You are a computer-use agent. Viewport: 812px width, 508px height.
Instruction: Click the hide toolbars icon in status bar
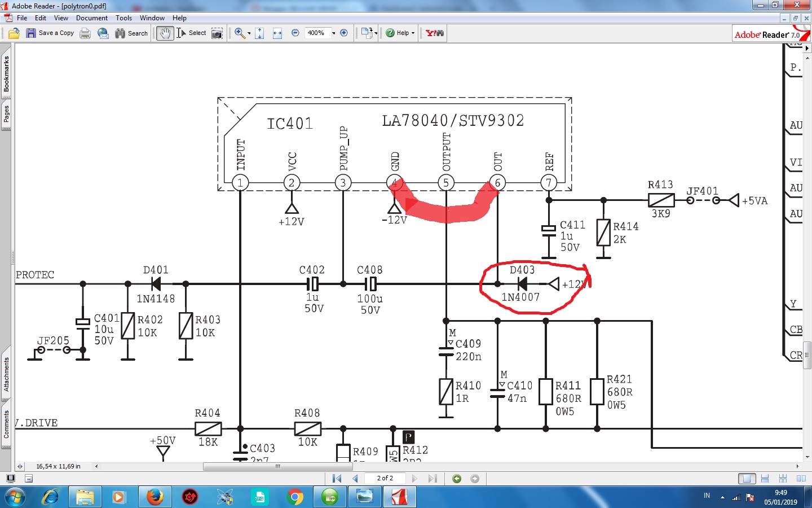coord(29,479)
